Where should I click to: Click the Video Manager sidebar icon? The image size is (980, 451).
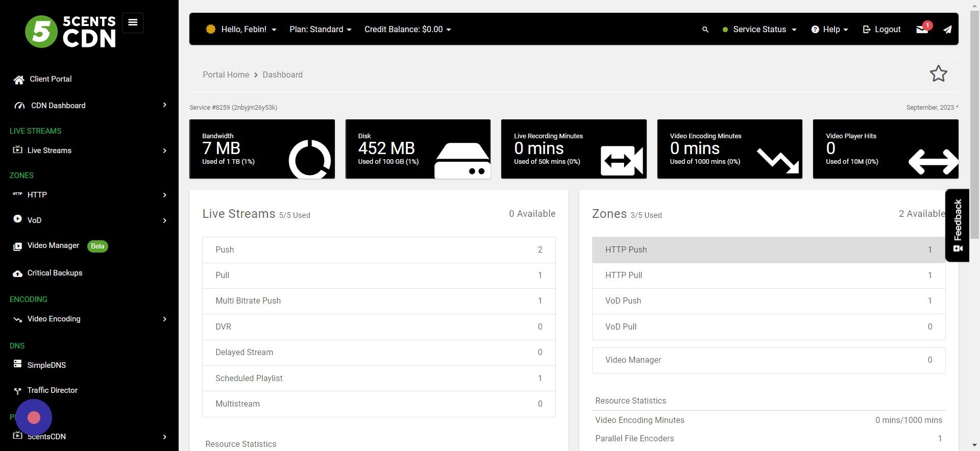[x=17, y=246]
